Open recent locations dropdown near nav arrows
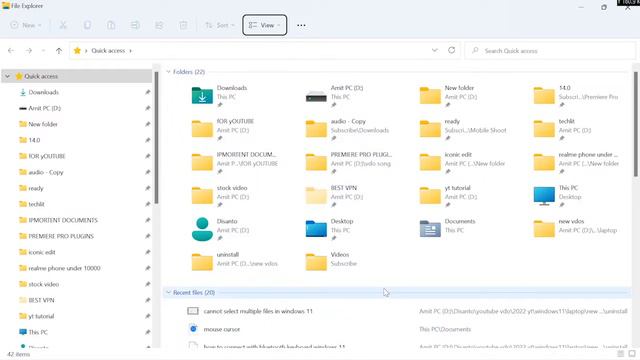Viewport: 640px width, 360px height. click(43, 51)
